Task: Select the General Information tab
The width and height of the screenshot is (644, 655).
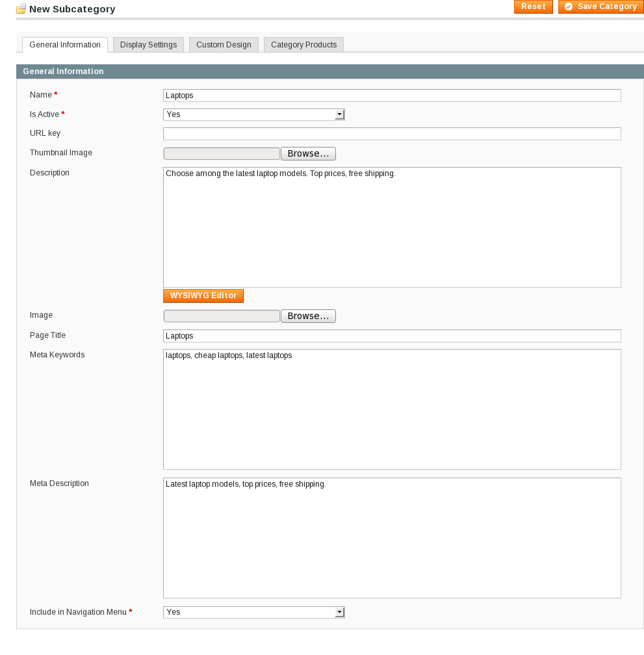Action: 65,45
